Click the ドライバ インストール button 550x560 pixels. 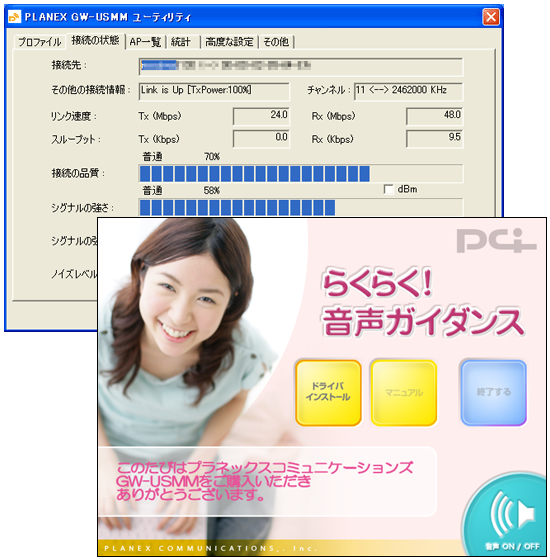(328, 392)
